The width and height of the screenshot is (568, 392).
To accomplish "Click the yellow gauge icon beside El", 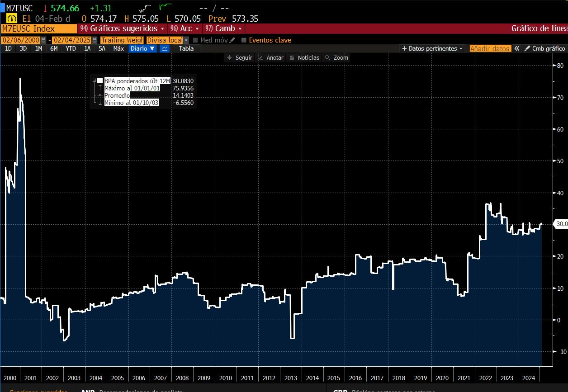I will click(x=12, y=19).
